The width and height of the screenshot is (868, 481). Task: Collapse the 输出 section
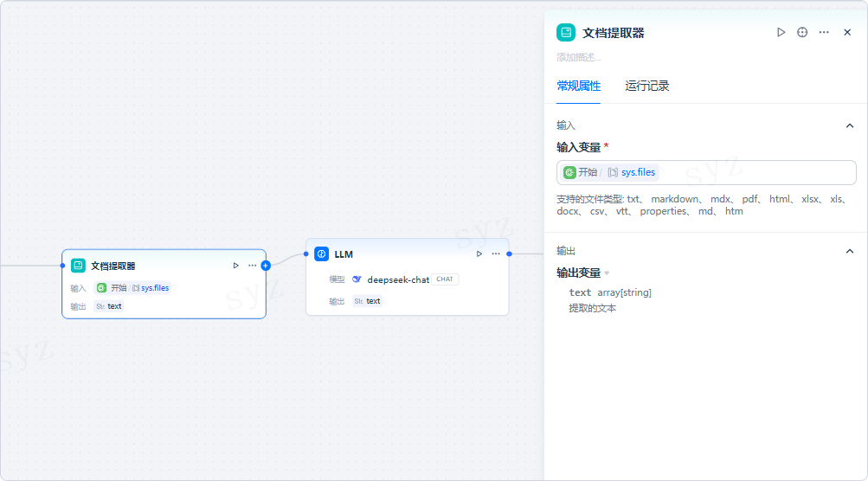click(x=849, y=251)
